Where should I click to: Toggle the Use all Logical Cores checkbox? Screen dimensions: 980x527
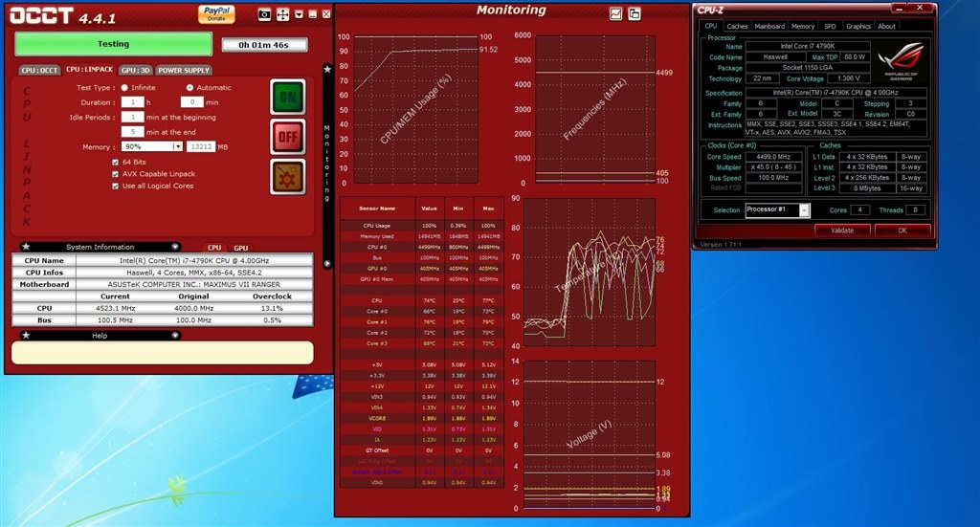click(x=115, y=186)
